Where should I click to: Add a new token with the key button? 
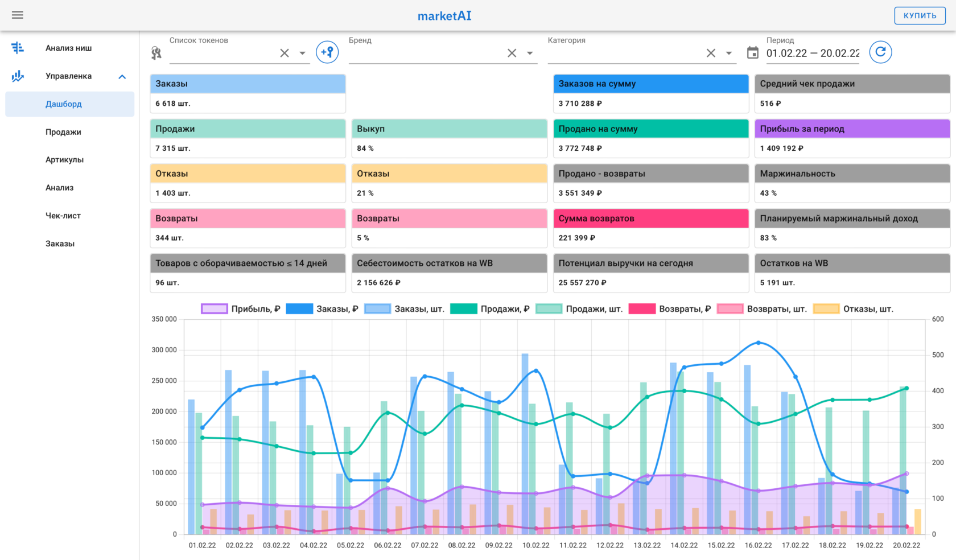(x=327, y=52)
